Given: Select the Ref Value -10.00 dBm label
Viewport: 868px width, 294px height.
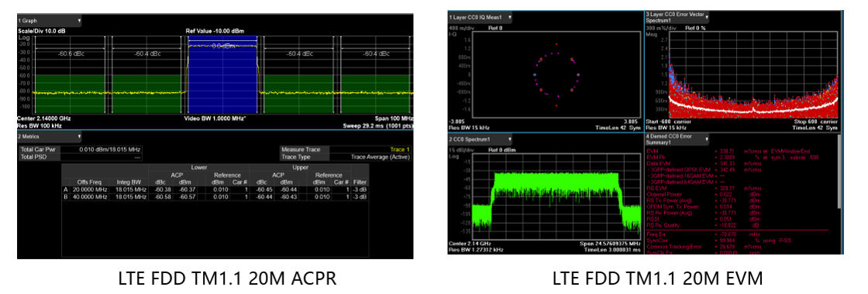Looking at the screenshot, I should click(215, 31).
